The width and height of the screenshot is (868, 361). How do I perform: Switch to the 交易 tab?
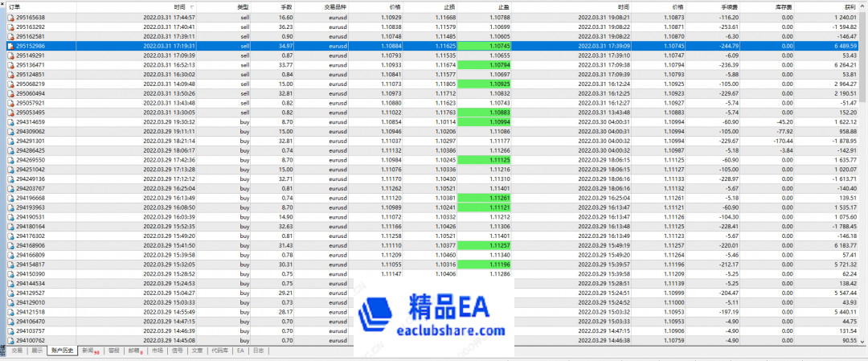(16, 351)
